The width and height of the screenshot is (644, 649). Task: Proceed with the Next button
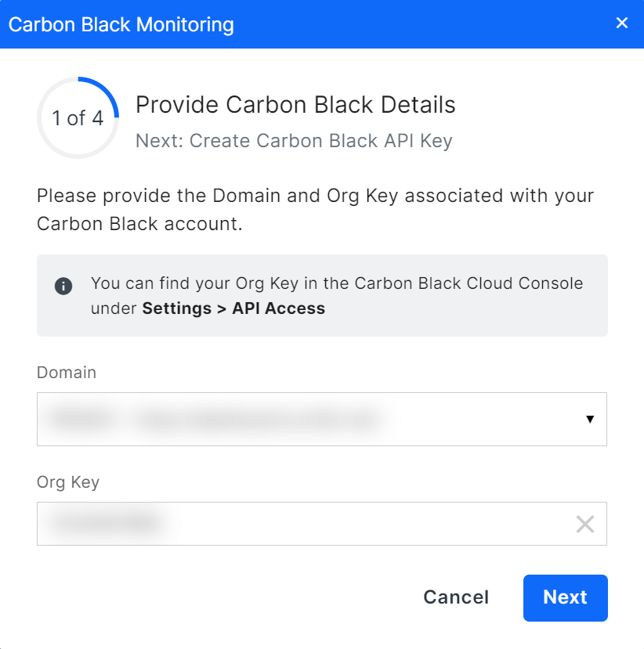pyautogui.click(x=566, y=597)
